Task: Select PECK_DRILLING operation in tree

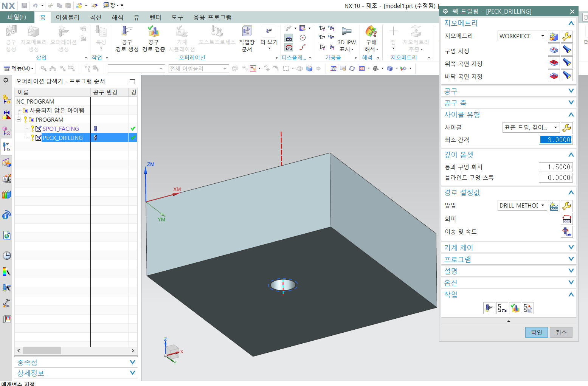Action: point(62,138)
